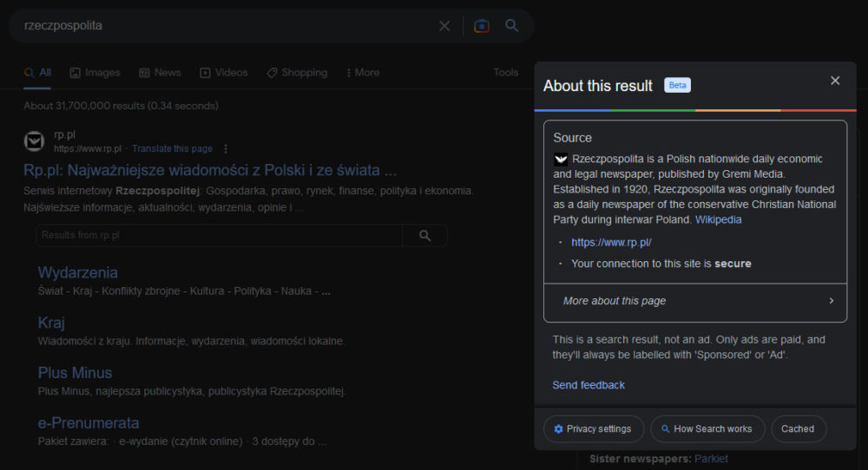Screen dimensions: 868x470
Task: Click About 31,700,000 results text
Action: 122,106
